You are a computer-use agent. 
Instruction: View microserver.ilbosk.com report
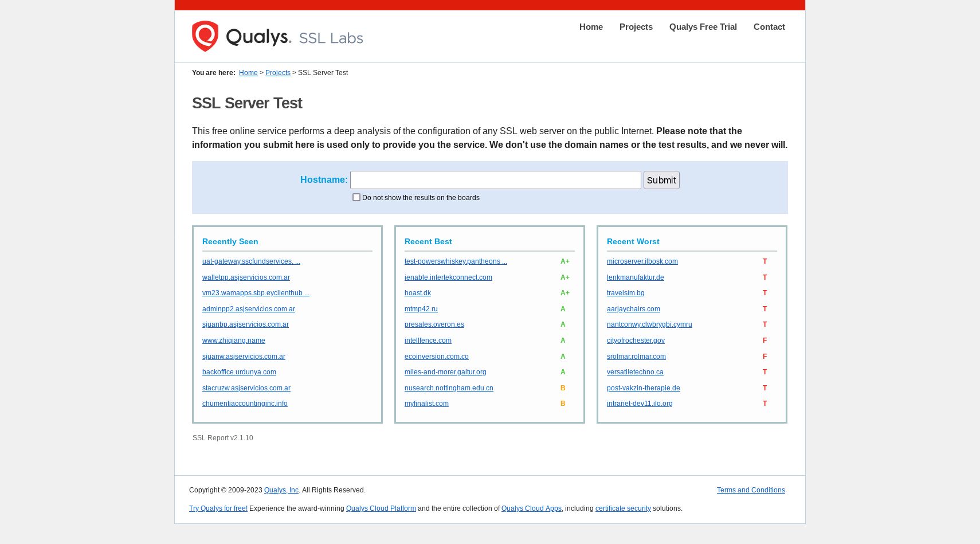pyautogui.click(x=642, y=261)
